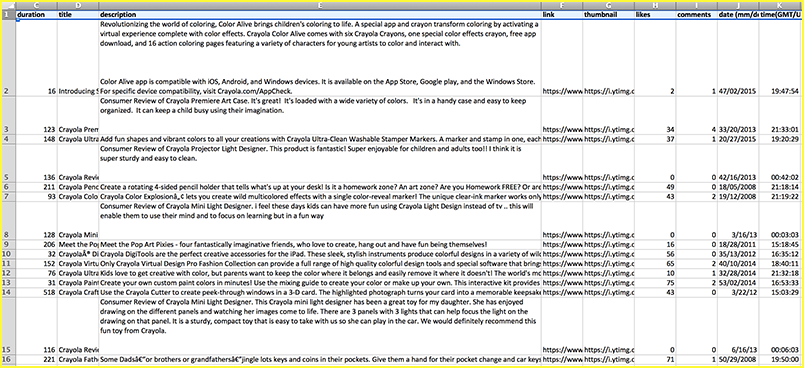Select time cell '19:50:00'
The image size is (804, 368).
point(780,359)
